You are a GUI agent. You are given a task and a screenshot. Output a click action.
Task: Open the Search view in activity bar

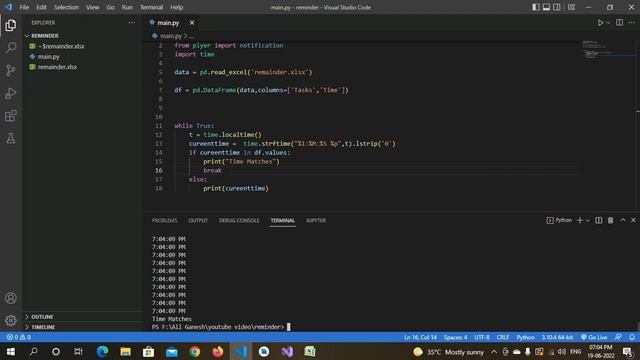[x=11, y=48]
